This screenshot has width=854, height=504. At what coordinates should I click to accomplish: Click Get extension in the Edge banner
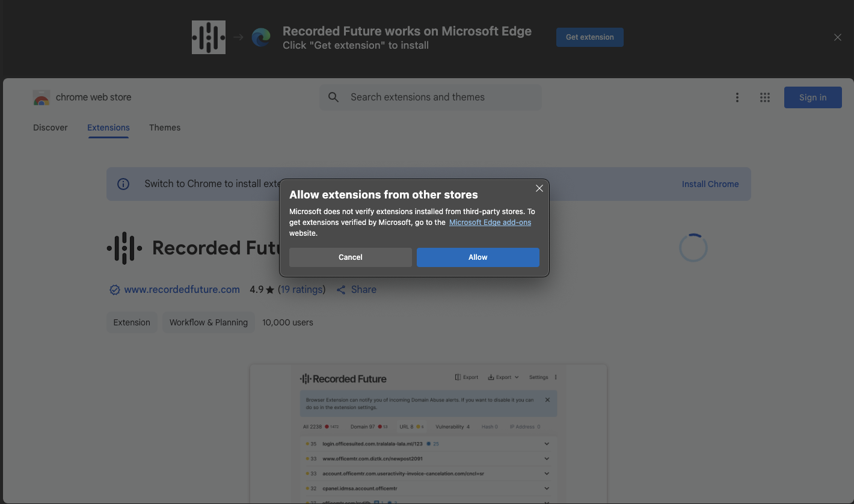click(589, 37)
